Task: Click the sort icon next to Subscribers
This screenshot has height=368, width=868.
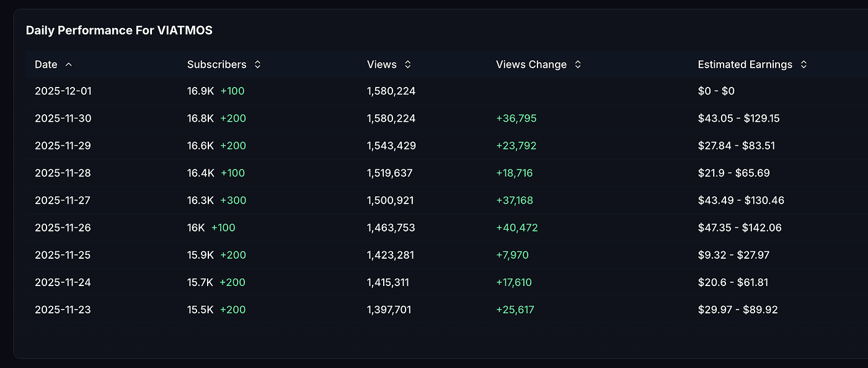Action: pyautogui.click(x=257, y=65)
